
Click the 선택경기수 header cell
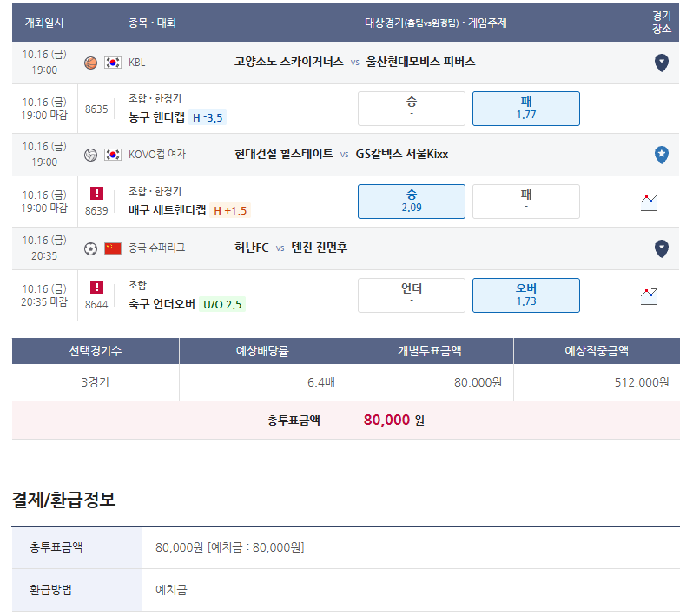(x=96, y=351)
